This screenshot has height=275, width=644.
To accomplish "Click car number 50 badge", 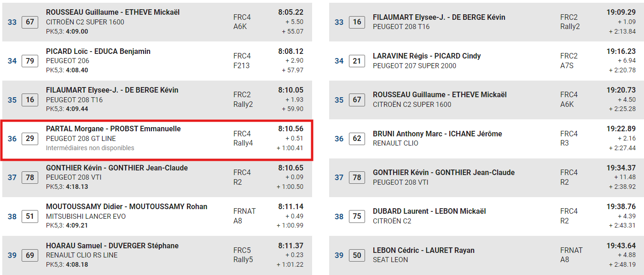I will [357, 255].
